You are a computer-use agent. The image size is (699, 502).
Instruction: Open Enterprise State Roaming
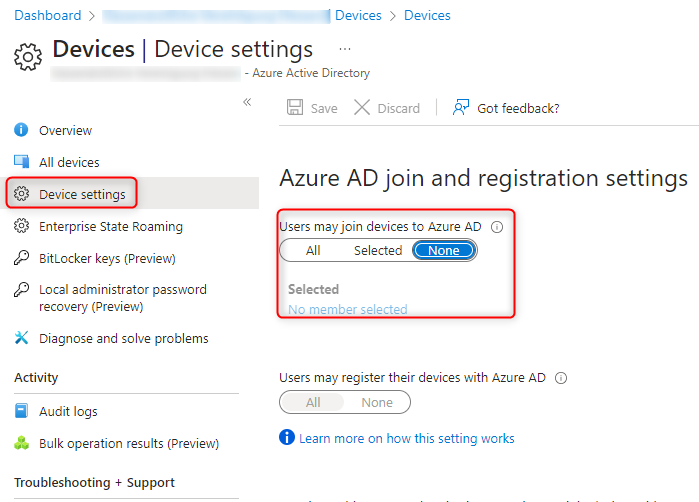[x=111, y=226]
